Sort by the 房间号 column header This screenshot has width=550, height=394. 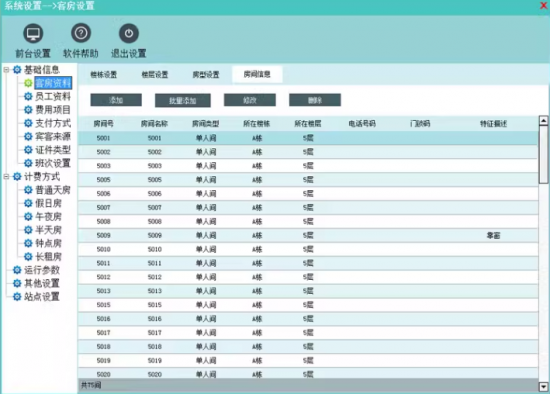tap(103, 123)
